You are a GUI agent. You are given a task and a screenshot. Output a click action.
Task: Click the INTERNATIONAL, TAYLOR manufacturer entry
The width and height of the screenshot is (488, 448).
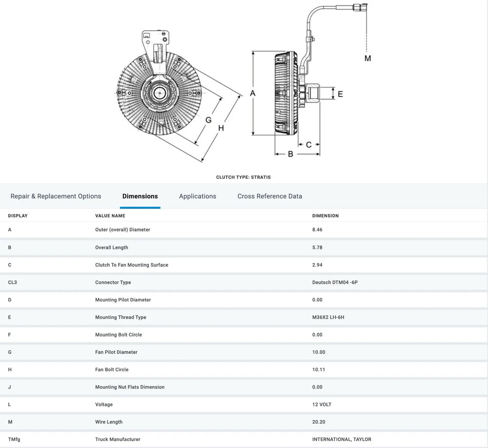pyautogui.click(x=342, y=439)
